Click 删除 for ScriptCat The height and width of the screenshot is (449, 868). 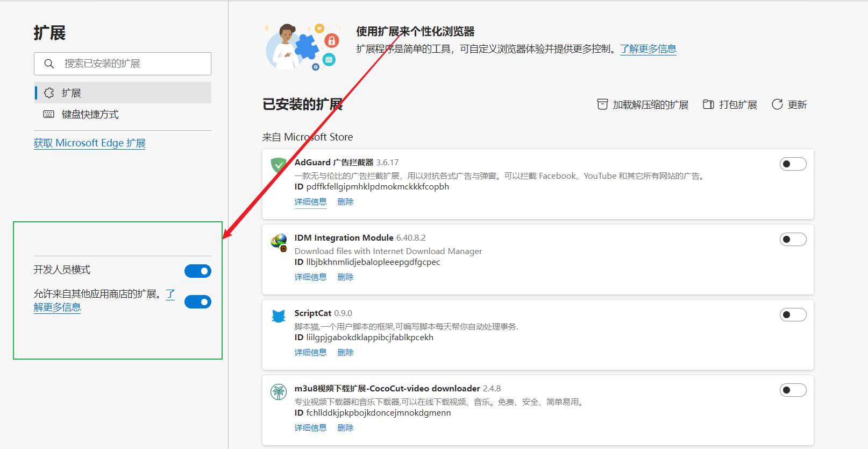tap(345, 353)
